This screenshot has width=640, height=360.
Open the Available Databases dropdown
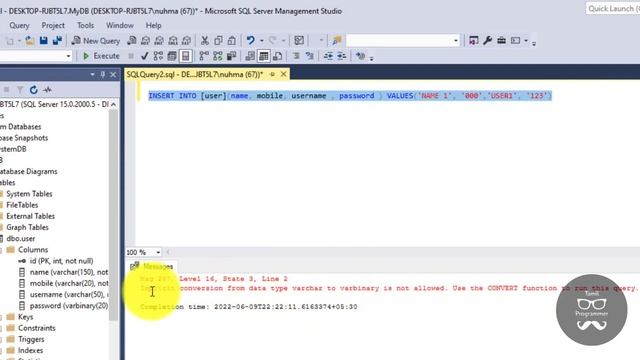point(68,56)
